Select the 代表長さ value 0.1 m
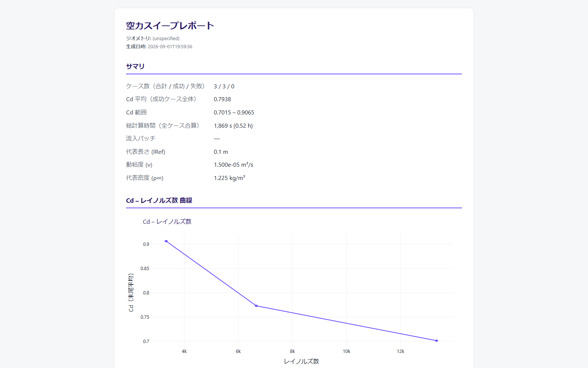 click(x=221, y=152)
